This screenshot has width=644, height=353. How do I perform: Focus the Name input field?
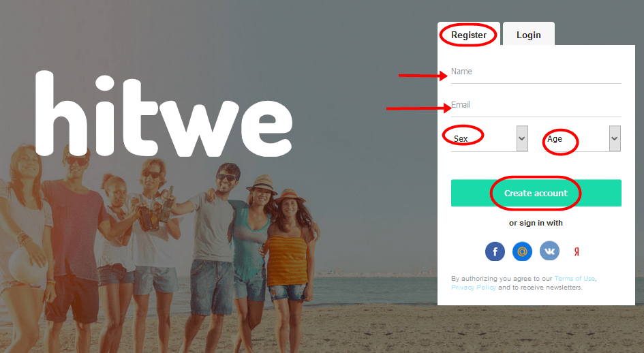tap(536, 72)
